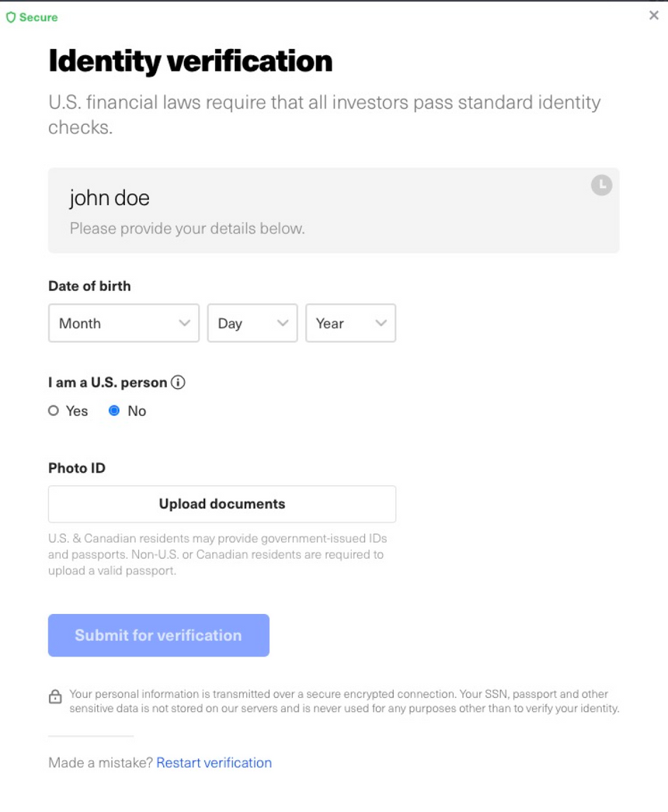Click the Restart verification link

[x=214, y=762]
